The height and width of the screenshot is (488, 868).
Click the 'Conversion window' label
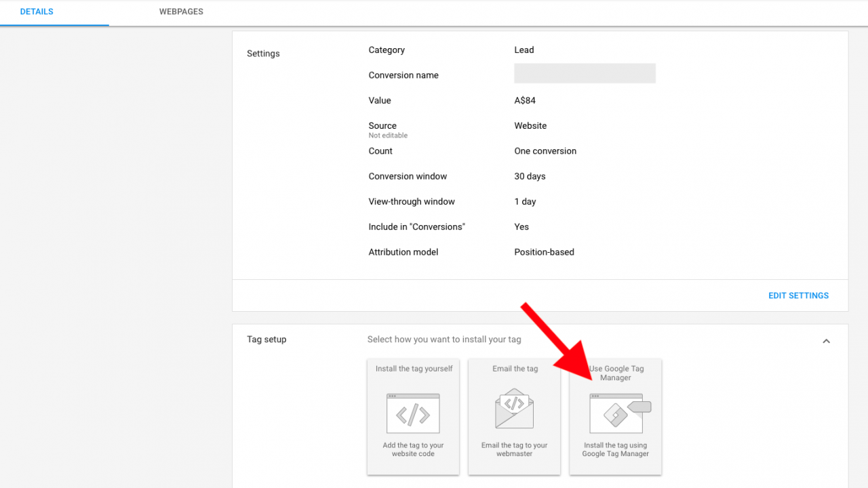(408, 176)
